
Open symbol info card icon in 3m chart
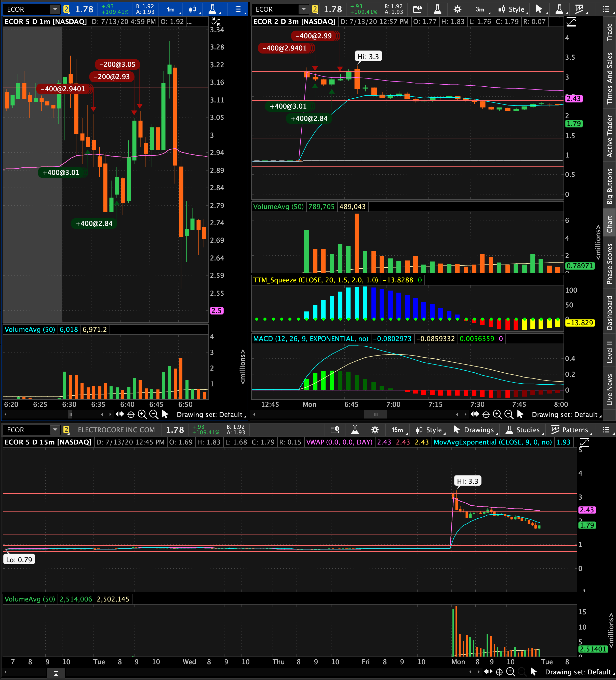coord(417,9)
